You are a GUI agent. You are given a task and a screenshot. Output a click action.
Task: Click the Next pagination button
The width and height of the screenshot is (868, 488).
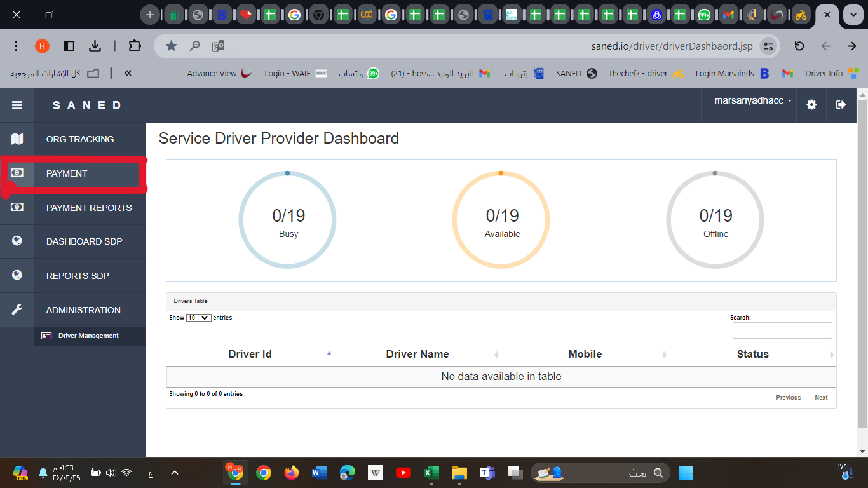pyautogui.click(x=821, y=398)
